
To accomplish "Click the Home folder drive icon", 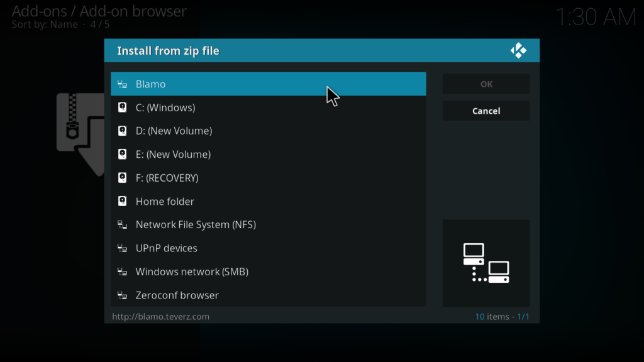I will click(122, 201).
